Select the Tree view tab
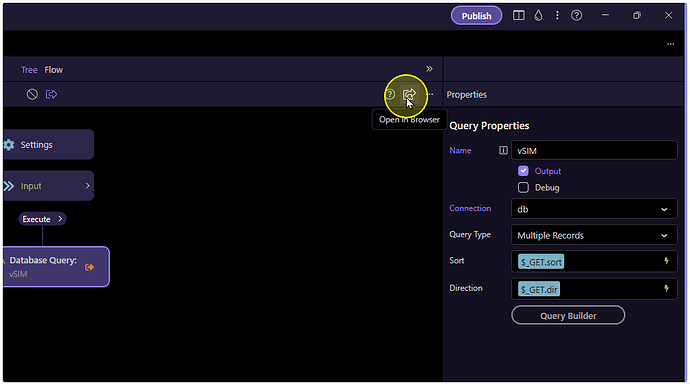The image size is (690, 384). 29,70
